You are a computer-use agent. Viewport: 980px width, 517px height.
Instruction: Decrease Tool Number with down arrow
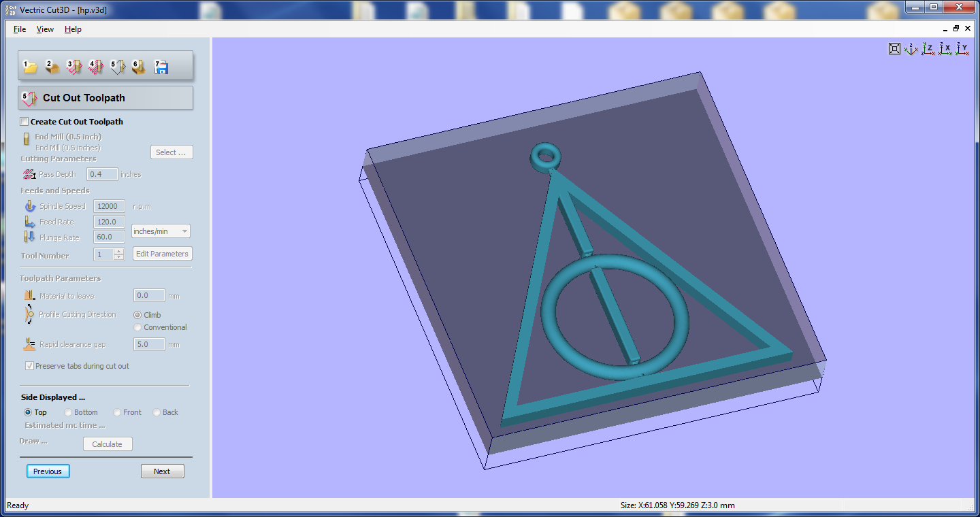coord(119,258)
